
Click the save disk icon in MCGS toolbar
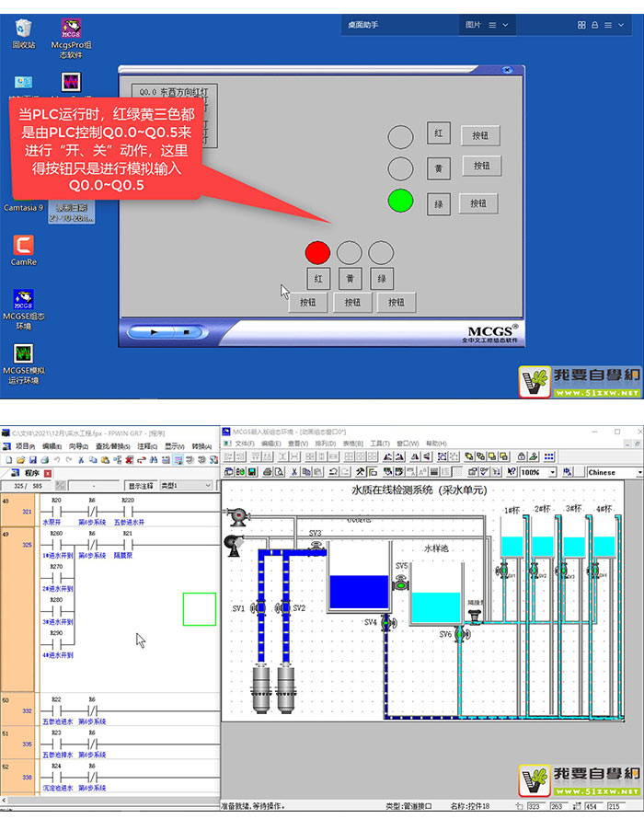pos(252,472)
